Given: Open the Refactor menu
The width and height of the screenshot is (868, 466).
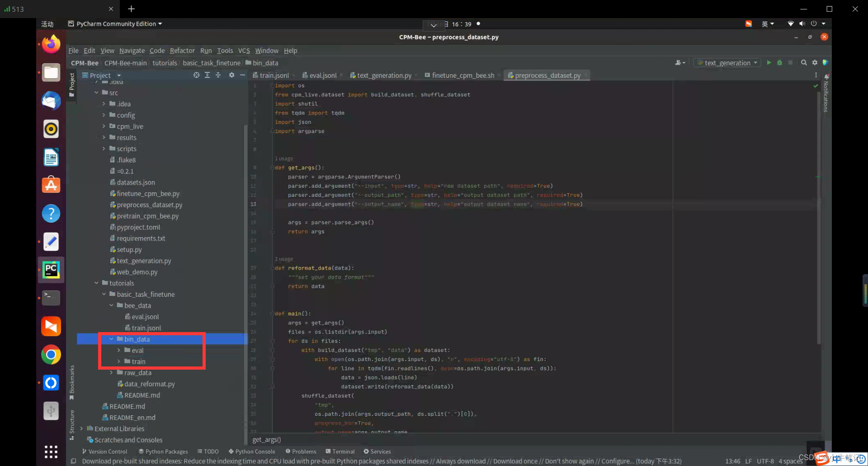Looking at the screenshot, I should 182,51.
